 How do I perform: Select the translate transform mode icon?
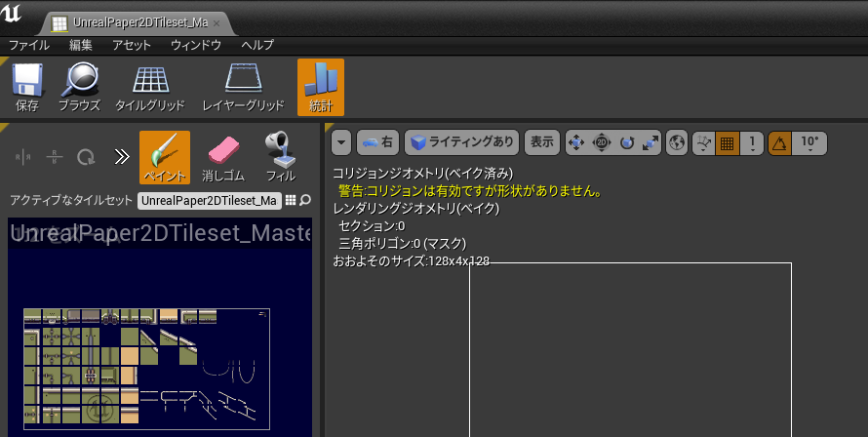576,142
